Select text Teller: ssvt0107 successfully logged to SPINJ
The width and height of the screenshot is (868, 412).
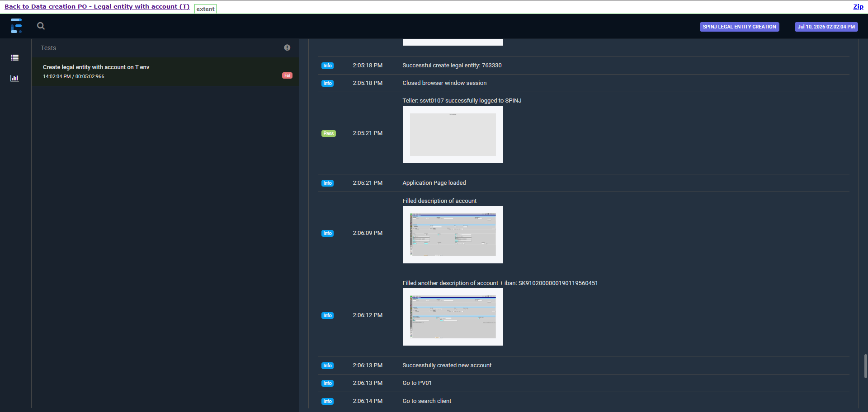click(x=462, y=101)
